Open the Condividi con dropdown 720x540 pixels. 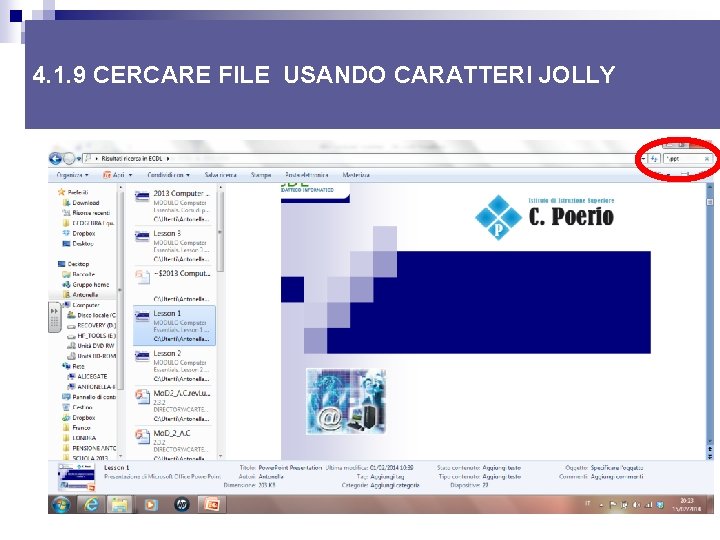coord(169,175)
